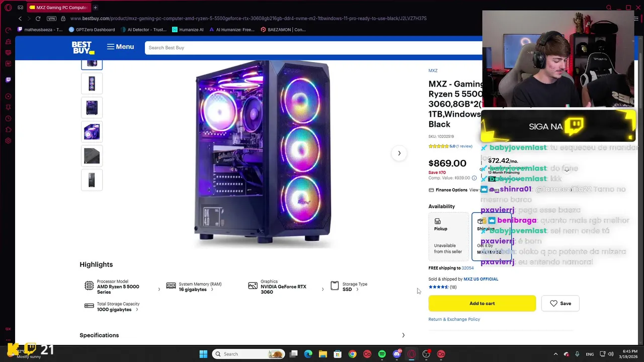
Task: Save the product with the heart button
Action: click(560, 303)
